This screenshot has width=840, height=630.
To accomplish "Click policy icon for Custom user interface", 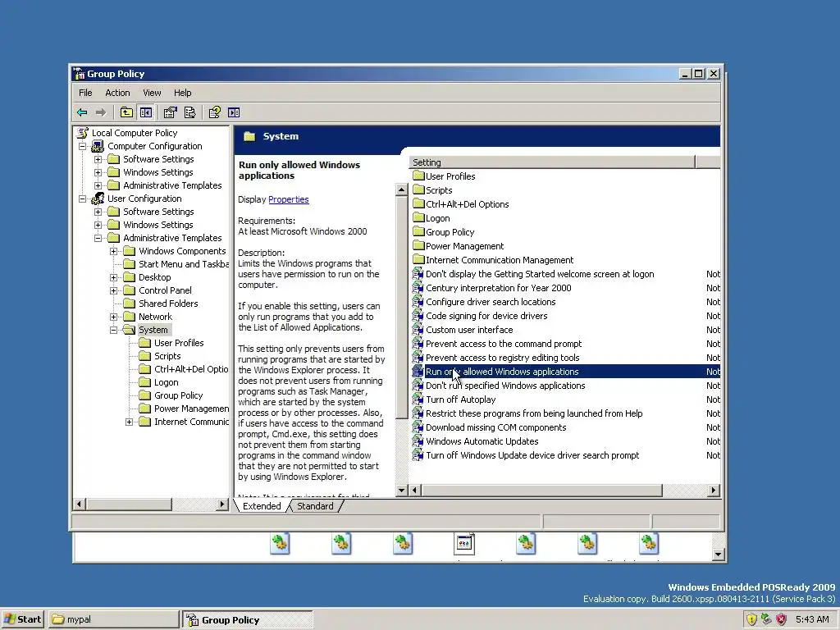I will point(418,330).
